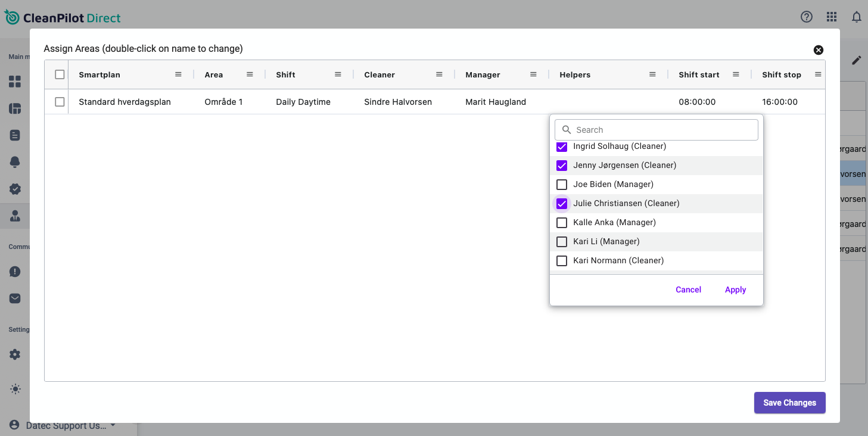Focus the helper Search field
Screen dimensions: 868x436
coord(657,130)
